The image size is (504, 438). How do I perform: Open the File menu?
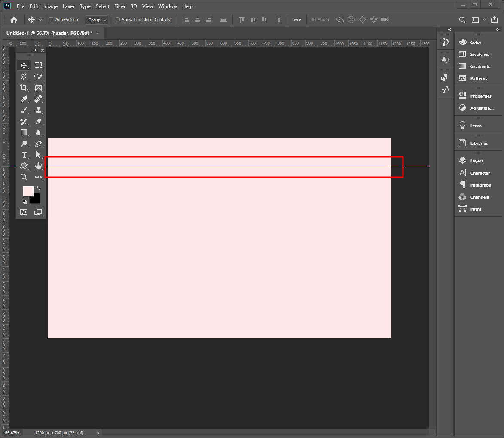tap(21, 6)
